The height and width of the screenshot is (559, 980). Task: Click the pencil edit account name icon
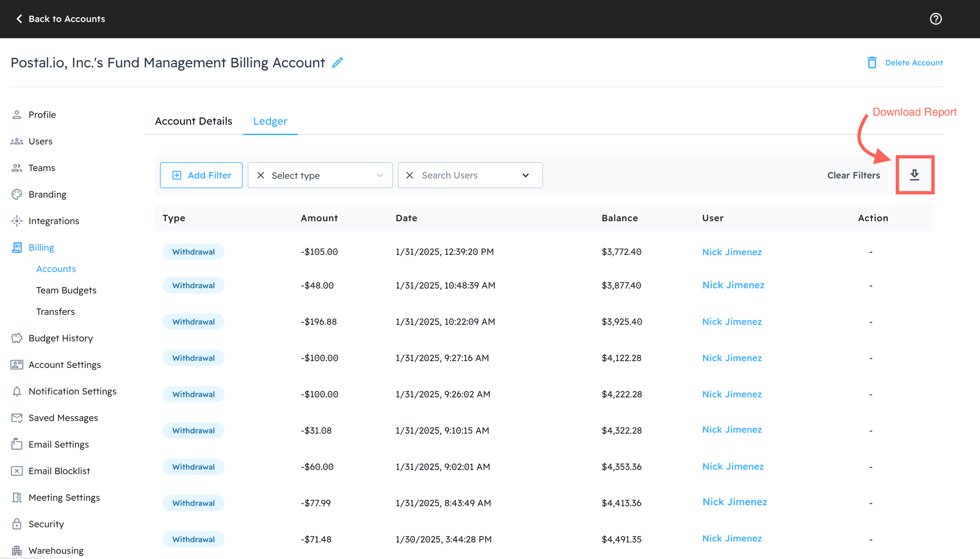[337, 63]
